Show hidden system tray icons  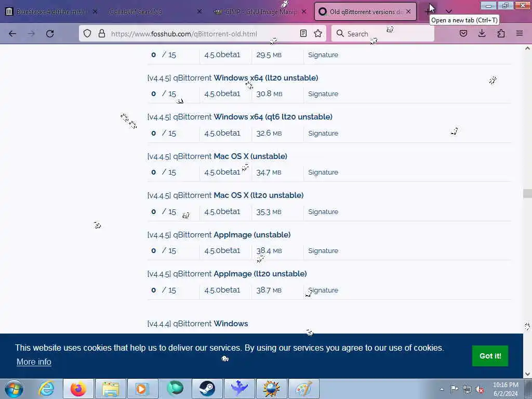pos(442,390)
